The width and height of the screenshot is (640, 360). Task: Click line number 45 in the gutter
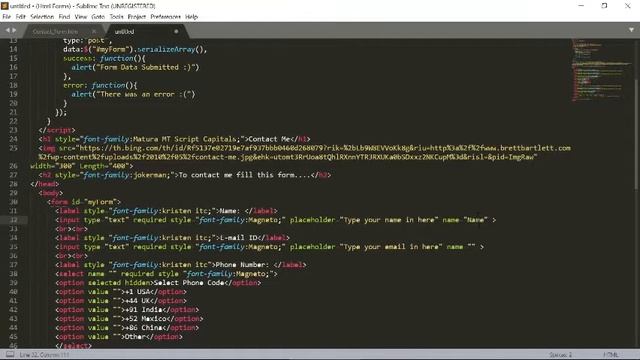tap(13, 337)
